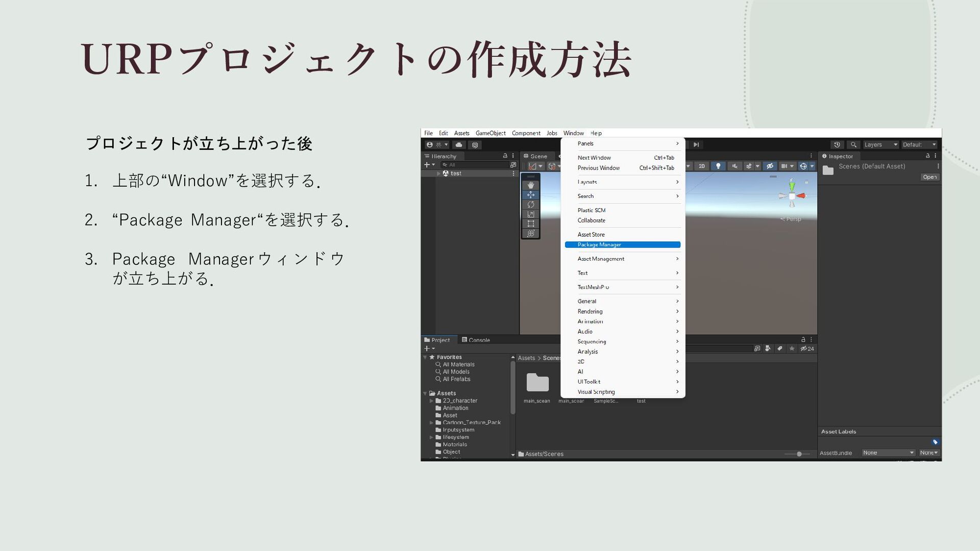Lock the Hierarchy panel
The width and height of the screenshot is (980, 551).
505,156
